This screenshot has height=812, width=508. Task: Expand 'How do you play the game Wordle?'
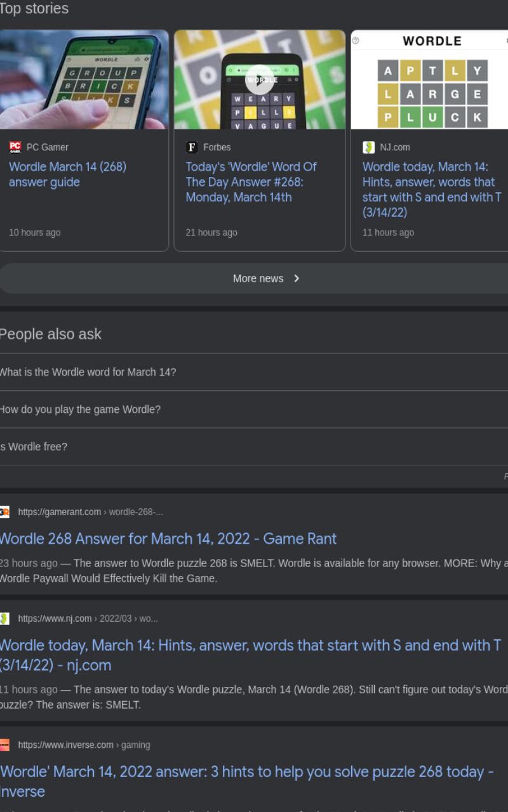point(254,410)
